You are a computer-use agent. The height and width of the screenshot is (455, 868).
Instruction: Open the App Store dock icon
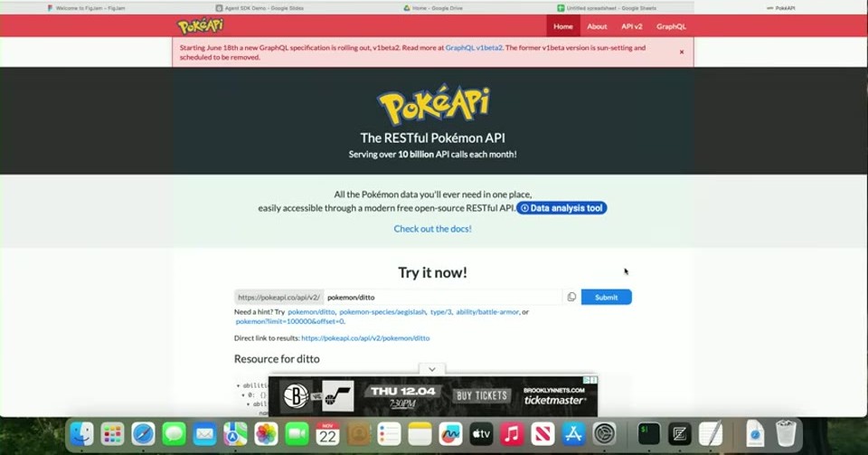(x=573, y=434)
